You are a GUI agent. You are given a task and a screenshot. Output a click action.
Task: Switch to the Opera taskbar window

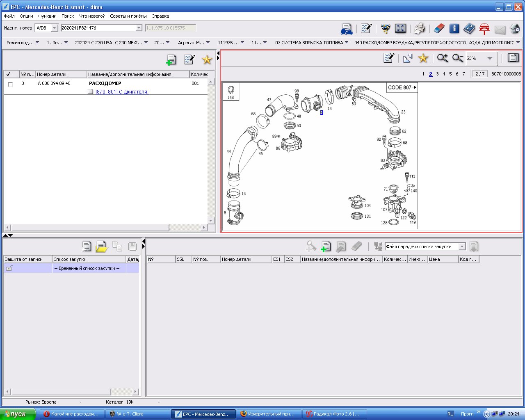tap(71, 414)
